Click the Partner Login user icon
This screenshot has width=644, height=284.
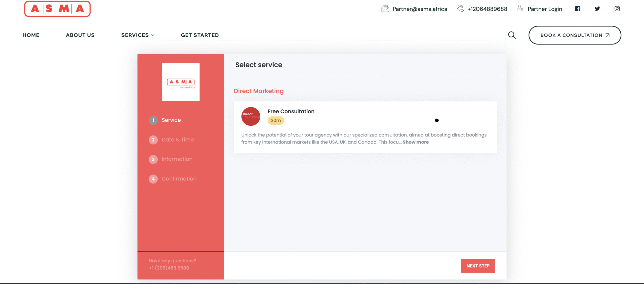point(520,9)
